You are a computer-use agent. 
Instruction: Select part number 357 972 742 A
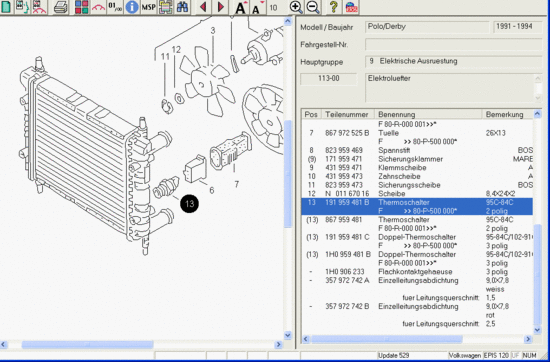pos(347,281)
